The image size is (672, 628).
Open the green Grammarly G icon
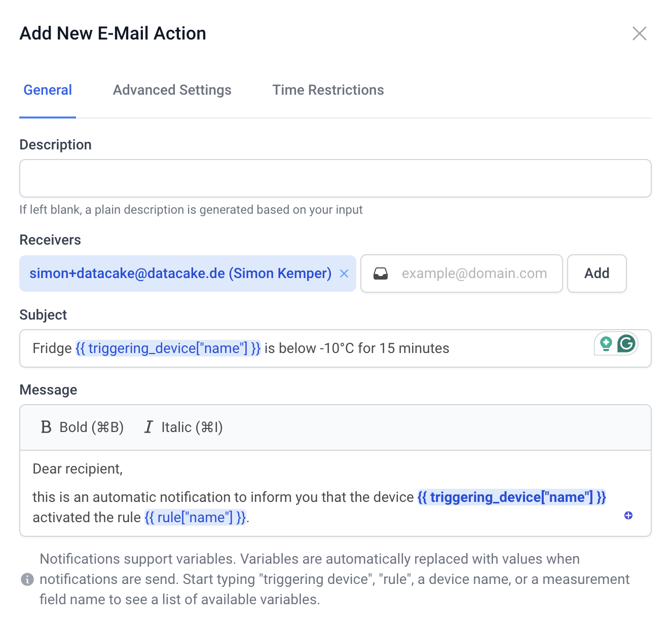[626, 344]
